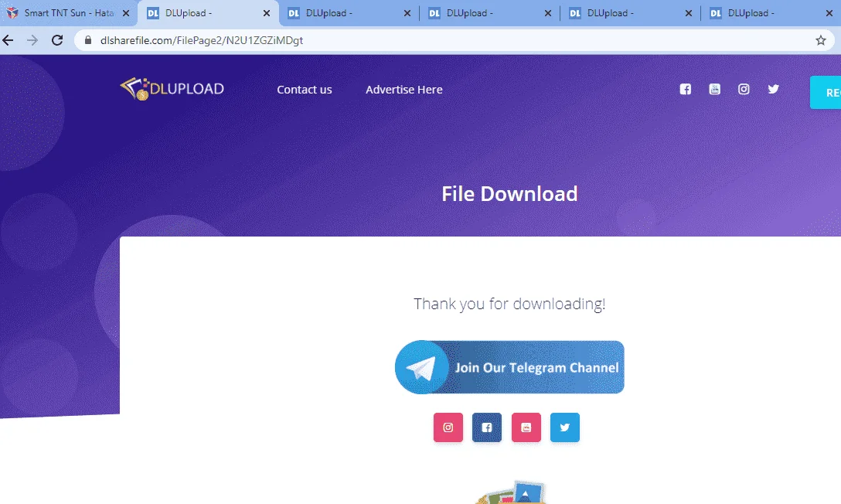Close the fifth browser tab
841x504 pixels.
[689, 13]
